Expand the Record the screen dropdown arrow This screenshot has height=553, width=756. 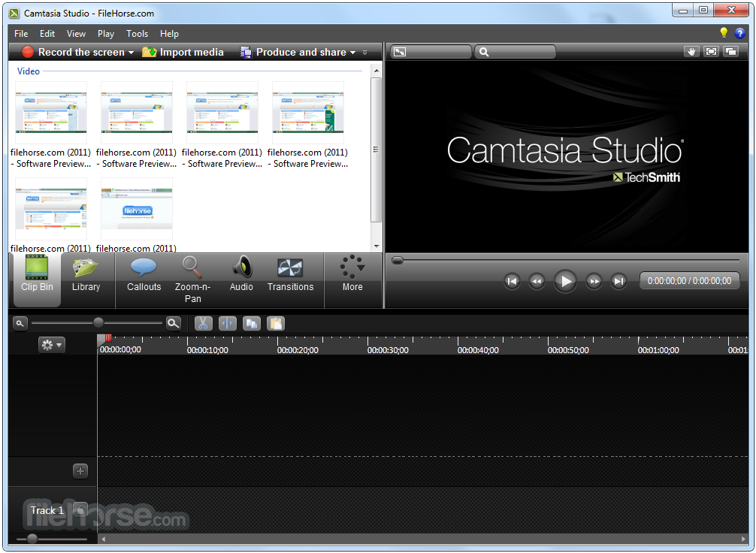tap(132, 53)
